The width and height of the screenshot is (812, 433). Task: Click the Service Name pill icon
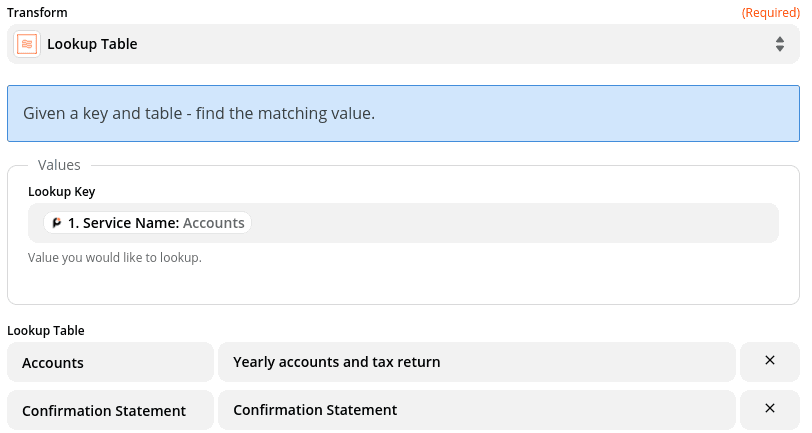57,223
